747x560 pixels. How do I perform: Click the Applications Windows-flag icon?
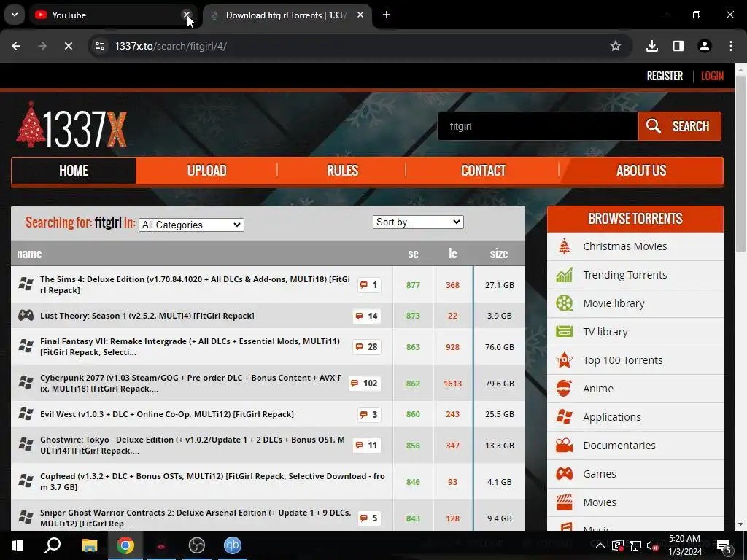pos(565,416)
